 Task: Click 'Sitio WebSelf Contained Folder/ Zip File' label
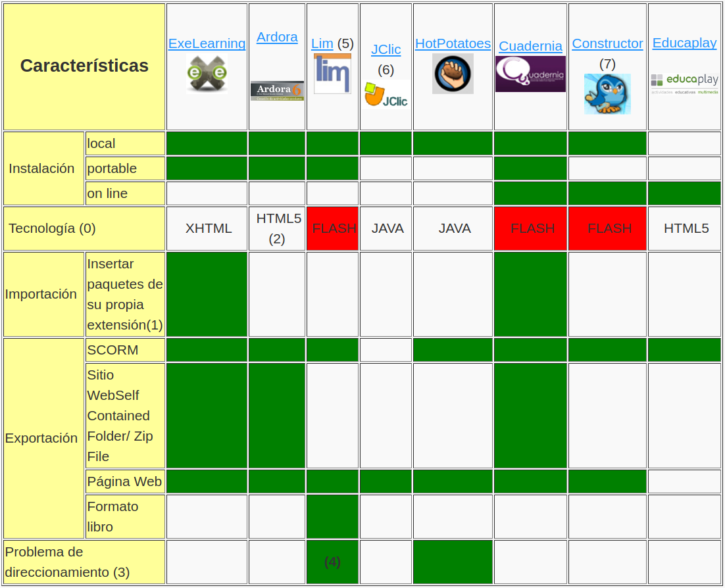click(125, 416)
